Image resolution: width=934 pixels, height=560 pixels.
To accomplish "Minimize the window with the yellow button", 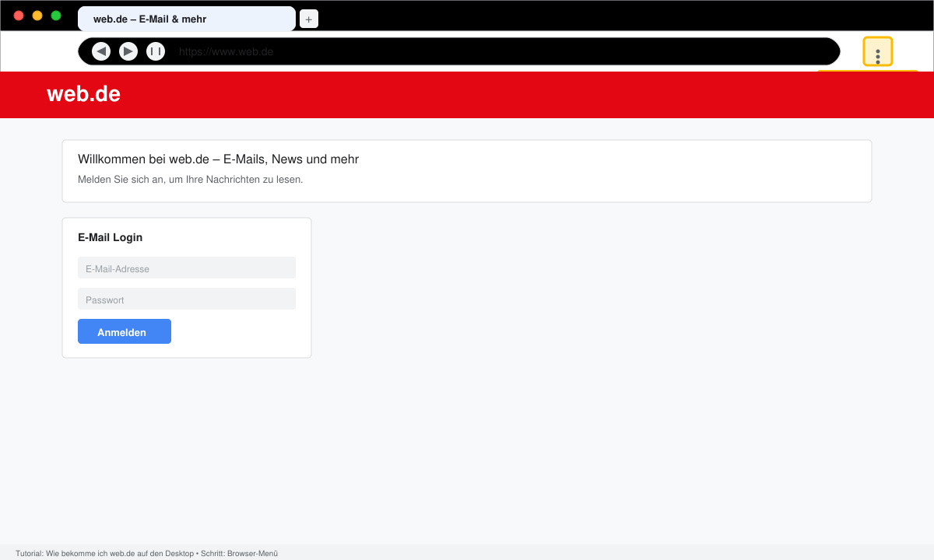I will coord(37,16).
